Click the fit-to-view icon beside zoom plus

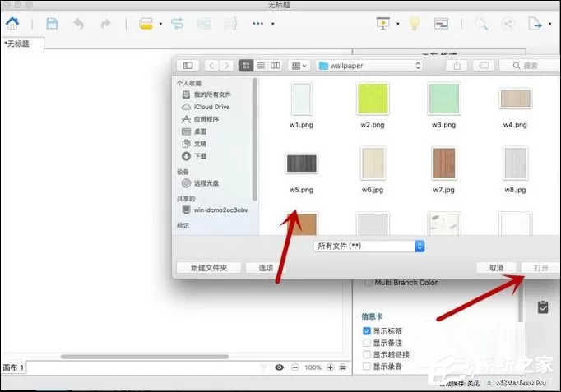click(x=343, y=367)
